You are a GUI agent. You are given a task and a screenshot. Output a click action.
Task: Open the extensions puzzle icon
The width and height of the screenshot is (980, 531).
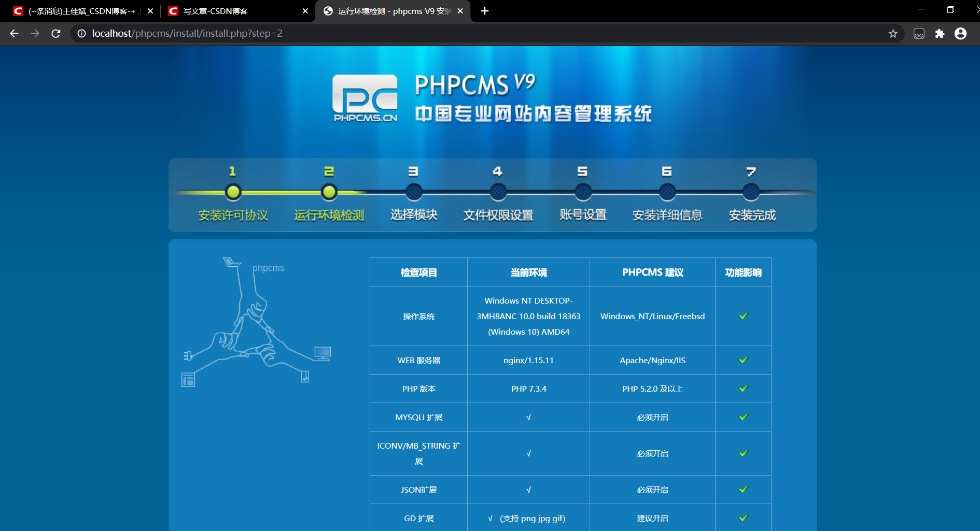click(940, 34)
